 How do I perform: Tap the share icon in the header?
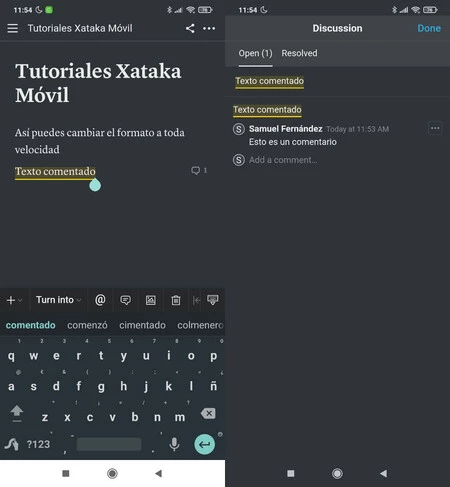point(190,28)
